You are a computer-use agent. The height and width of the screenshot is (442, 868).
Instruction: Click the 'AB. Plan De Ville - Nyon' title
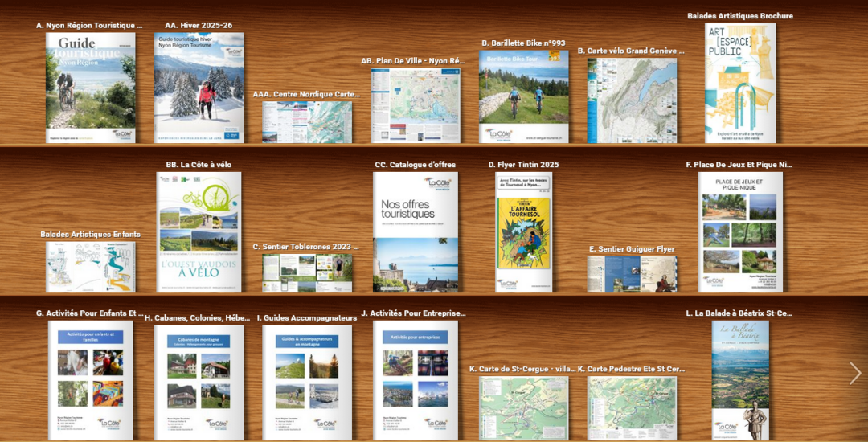tap(413, 61)
